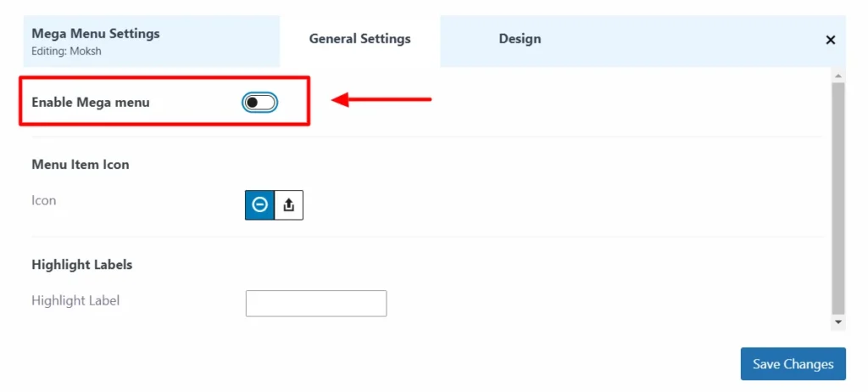Click the vertical scrollbar thumb
The height and width of the screenshot is (392, 868).
tap(838, 195)
